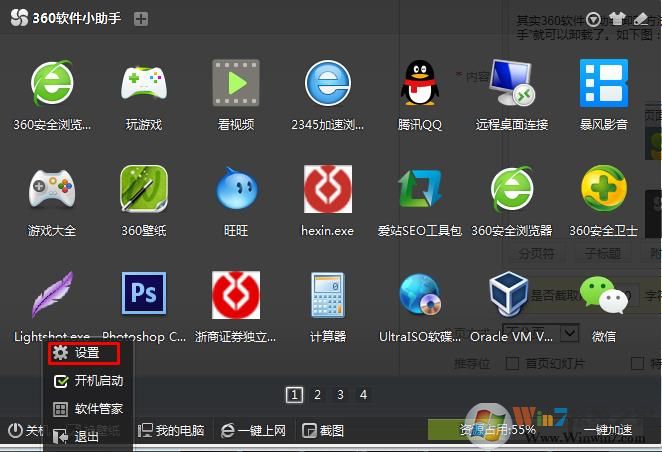
Task: Open the 360安全卫士 icon
Action: (x=604, y=189)
